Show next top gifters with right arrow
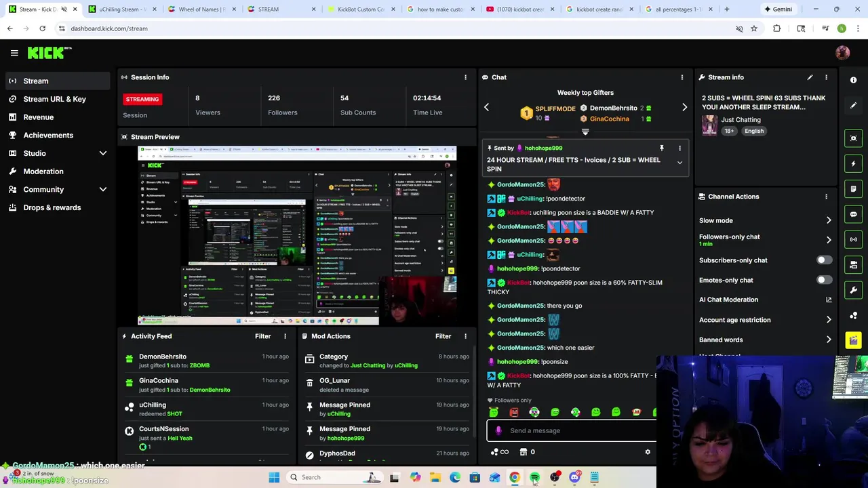This screenshot has width=868, height=488. click(684, 108)
